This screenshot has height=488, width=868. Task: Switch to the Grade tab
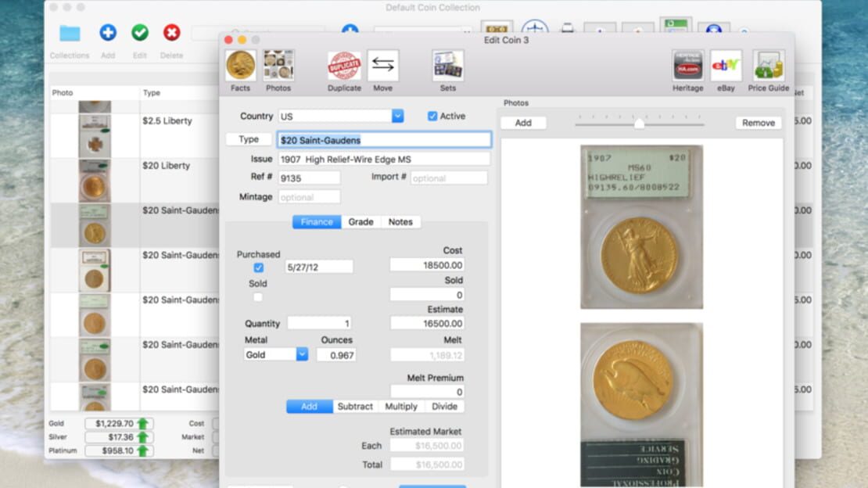coord(361,222)
